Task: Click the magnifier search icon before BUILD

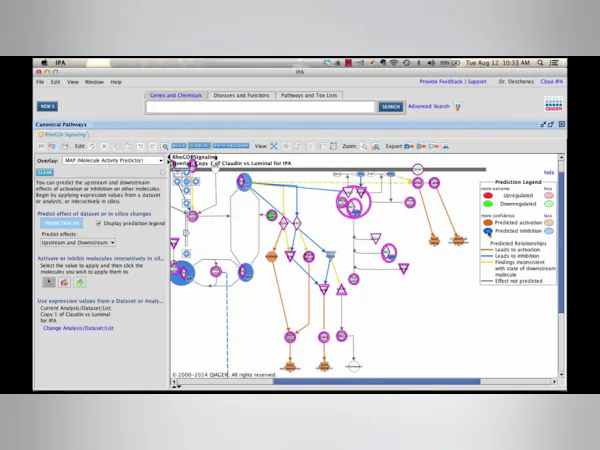Action: click(x=165, y=146)
